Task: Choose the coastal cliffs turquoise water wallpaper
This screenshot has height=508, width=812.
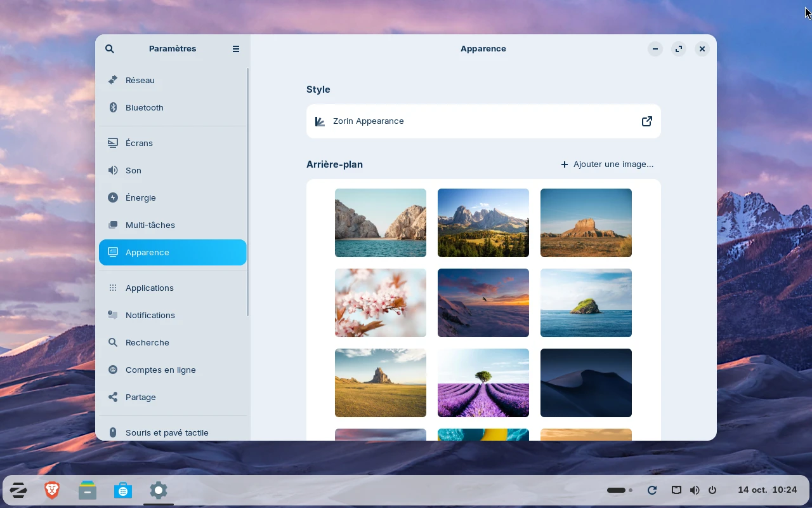Action: click(x=381, y=223)
